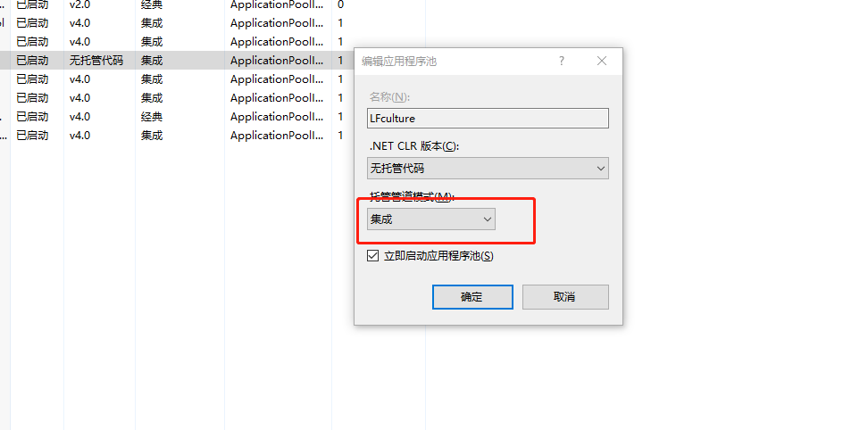Click the 集成 cell in the highlighted row
This screenshot has width=868, height=430.
tap(152, 61)
